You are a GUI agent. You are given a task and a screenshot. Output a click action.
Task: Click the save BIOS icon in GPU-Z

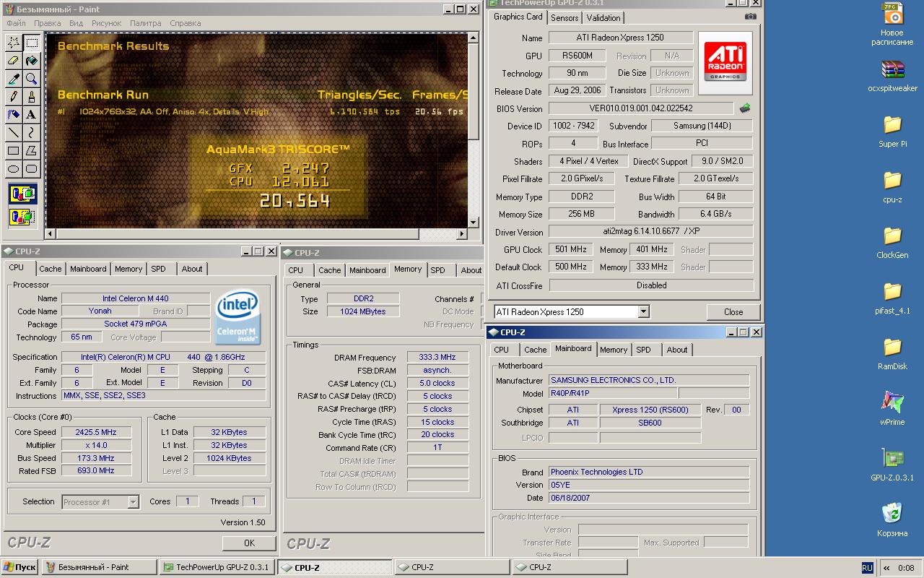pyautogui.click(x=745, y=108)
